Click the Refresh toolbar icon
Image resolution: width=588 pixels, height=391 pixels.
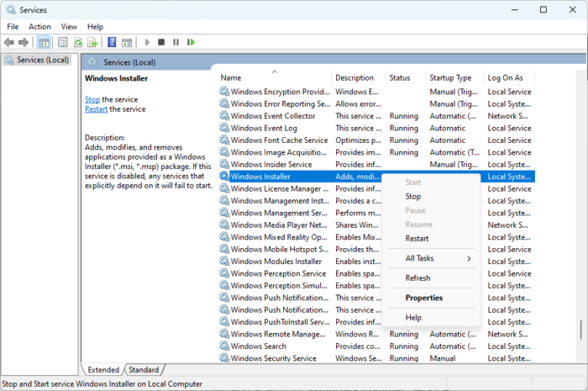(78, 42)
